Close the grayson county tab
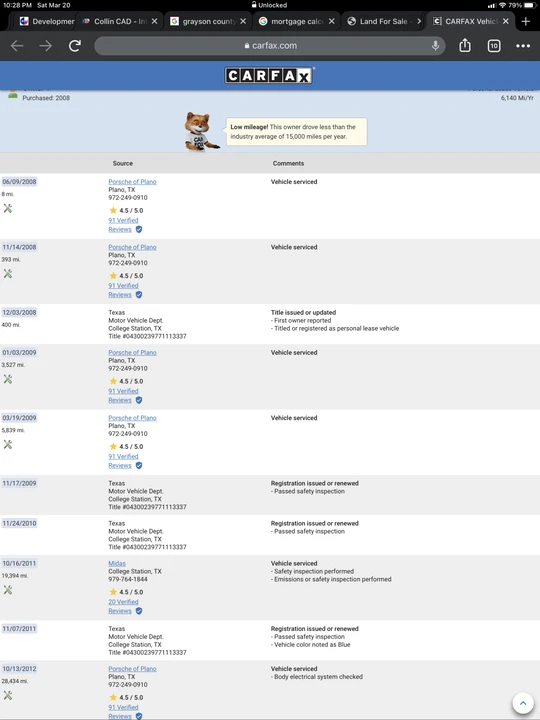Viewport: 540px width, 720px height. click(x=243, y=21)
